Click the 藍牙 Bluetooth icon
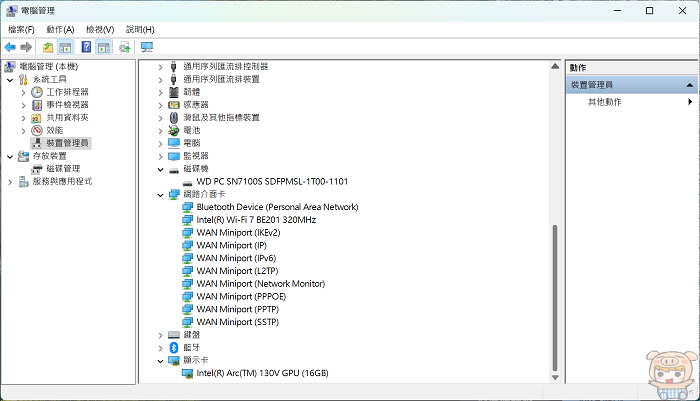The width and height of the screenshot is (700, 401). pyautogui.click(x=174, y=347)
